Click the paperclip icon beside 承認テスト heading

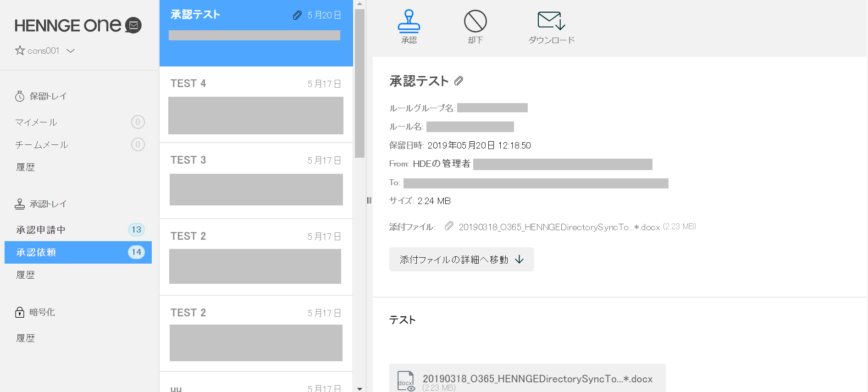459,81
